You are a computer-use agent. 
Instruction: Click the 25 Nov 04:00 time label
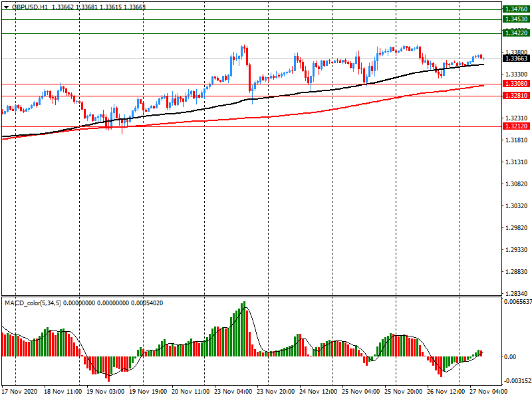[x=360, y=392]
